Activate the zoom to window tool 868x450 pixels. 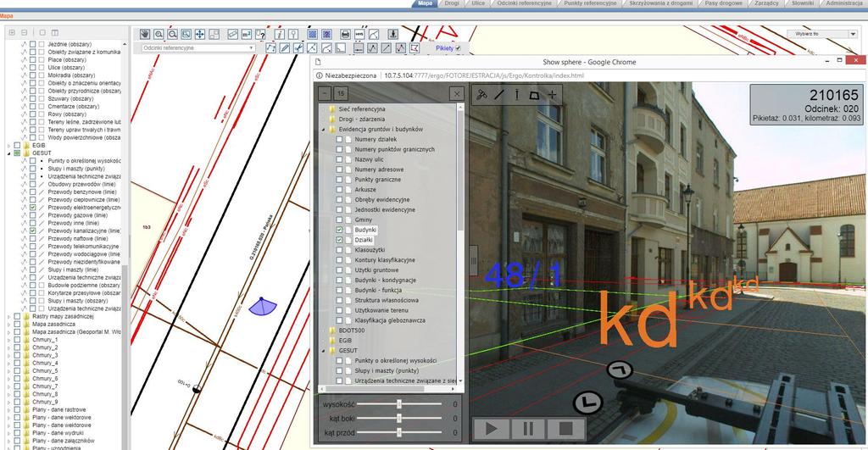(186, 34)
